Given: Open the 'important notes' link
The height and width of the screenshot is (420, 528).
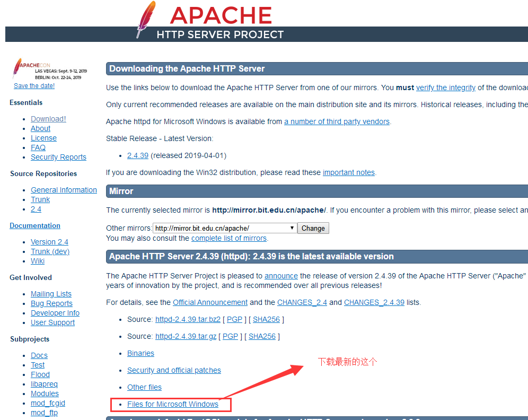Looking at the screenshot, I should point(348,172).
